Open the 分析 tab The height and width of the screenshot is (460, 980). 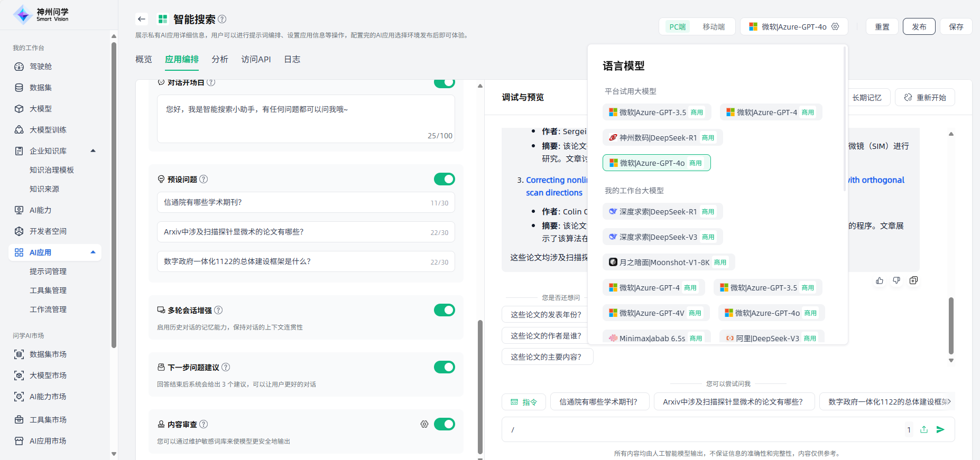220,59
